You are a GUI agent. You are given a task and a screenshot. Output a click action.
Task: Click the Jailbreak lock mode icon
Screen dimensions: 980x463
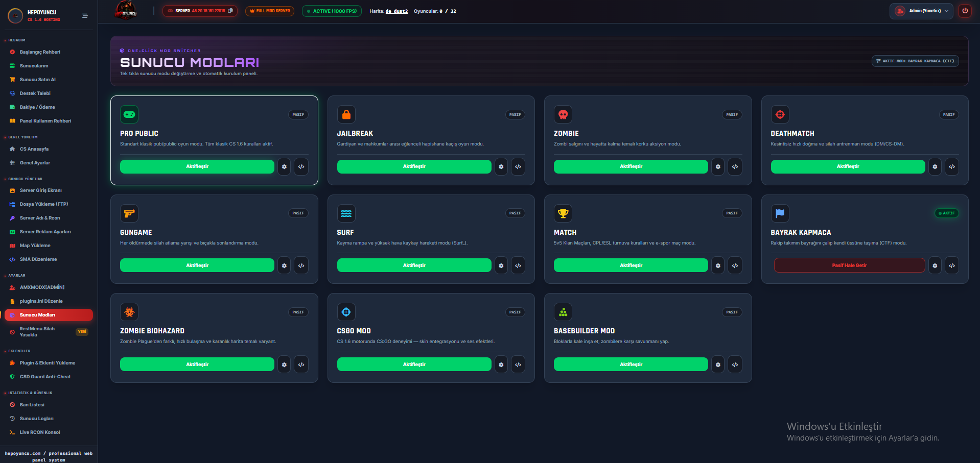click(x=346, y=114)
